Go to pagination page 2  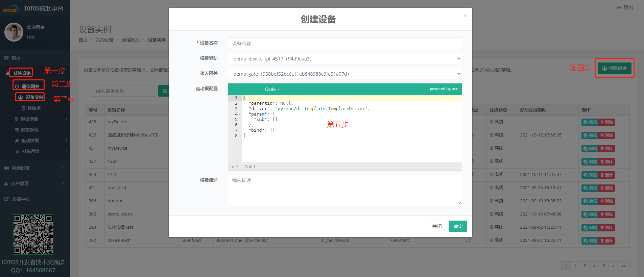575,266
